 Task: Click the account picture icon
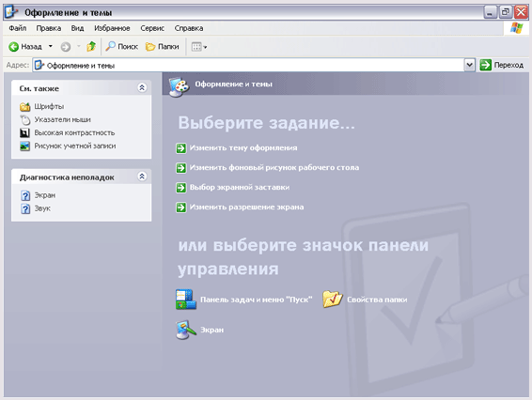click(24, 146)
